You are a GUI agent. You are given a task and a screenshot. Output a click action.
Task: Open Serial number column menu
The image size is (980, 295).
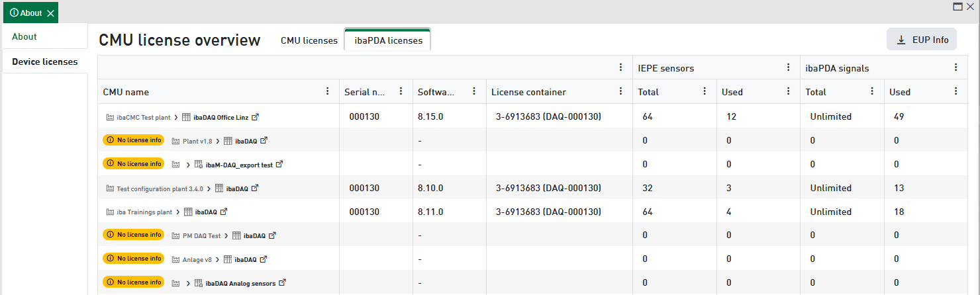coord(401,91)
